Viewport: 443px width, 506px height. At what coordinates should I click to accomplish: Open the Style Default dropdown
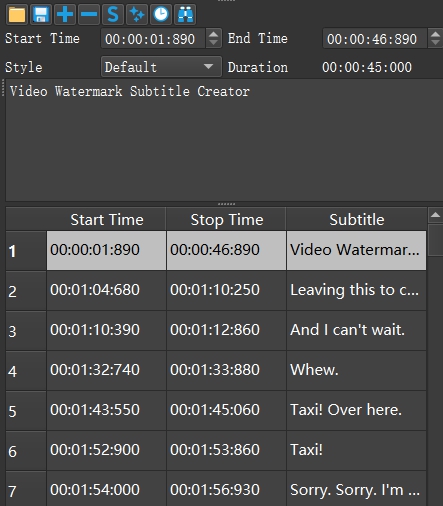coord(161,67)
